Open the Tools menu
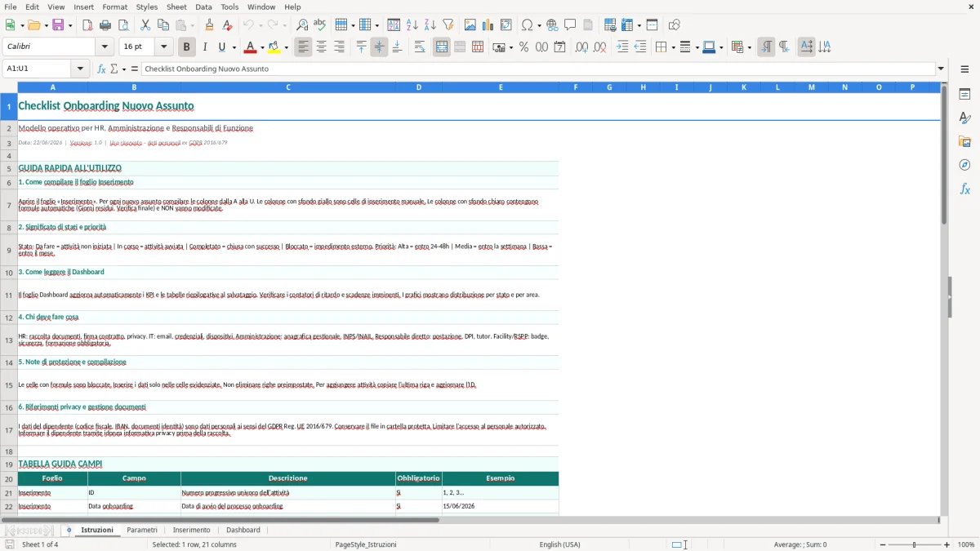The width and height of the screenshot is (980, 551). tap(229, 7)
